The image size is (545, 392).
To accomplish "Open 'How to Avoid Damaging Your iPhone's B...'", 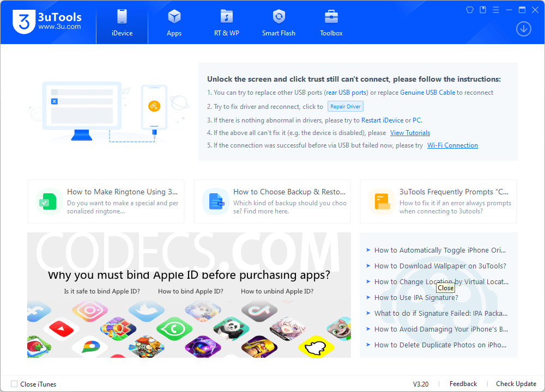I will pos(440,329).
